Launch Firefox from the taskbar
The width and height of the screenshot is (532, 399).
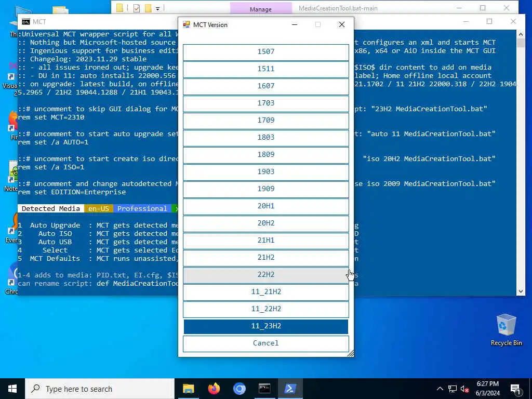(214, 389)
